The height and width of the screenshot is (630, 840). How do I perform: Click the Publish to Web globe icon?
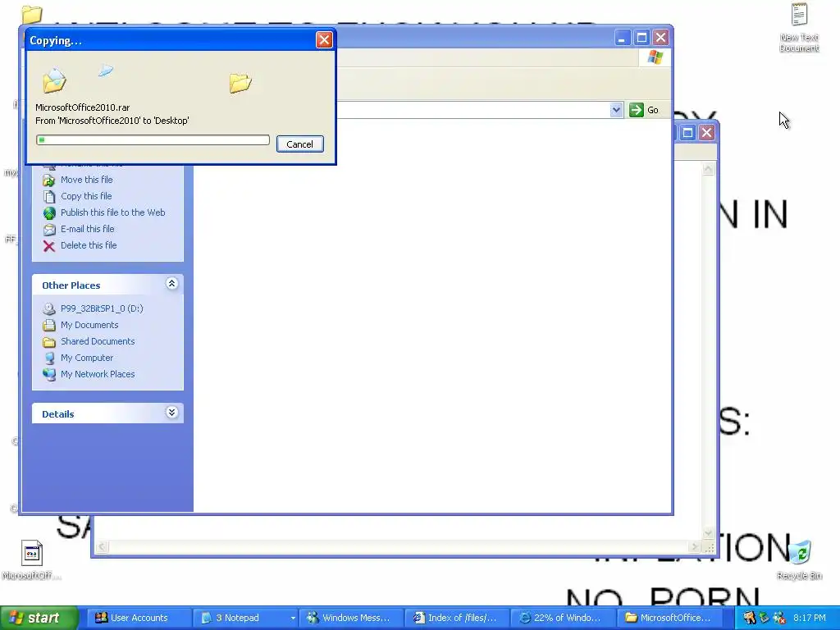[48, 213]
